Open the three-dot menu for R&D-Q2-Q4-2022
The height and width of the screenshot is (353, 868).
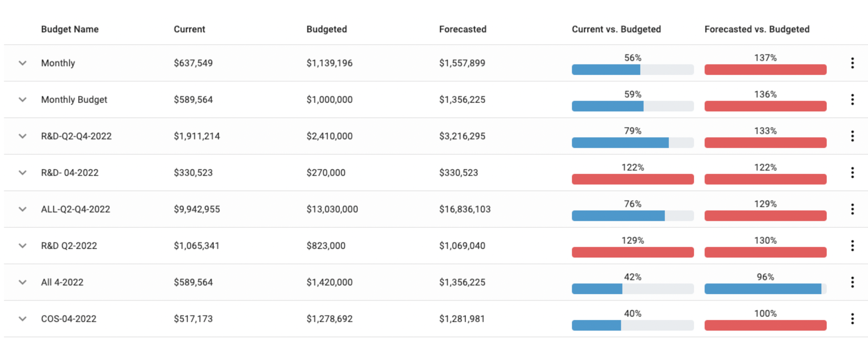tap(852, 136)
